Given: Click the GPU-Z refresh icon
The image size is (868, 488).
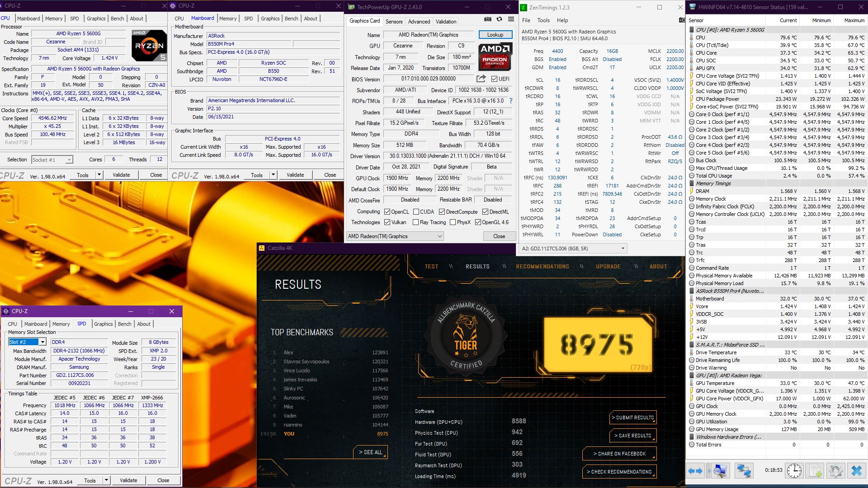Looking at the screenshot, I should [x=499, y=19].
